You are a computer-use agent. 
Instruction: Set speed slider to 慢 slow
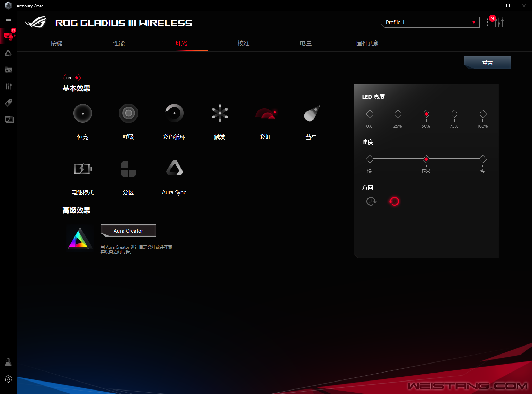370,159
